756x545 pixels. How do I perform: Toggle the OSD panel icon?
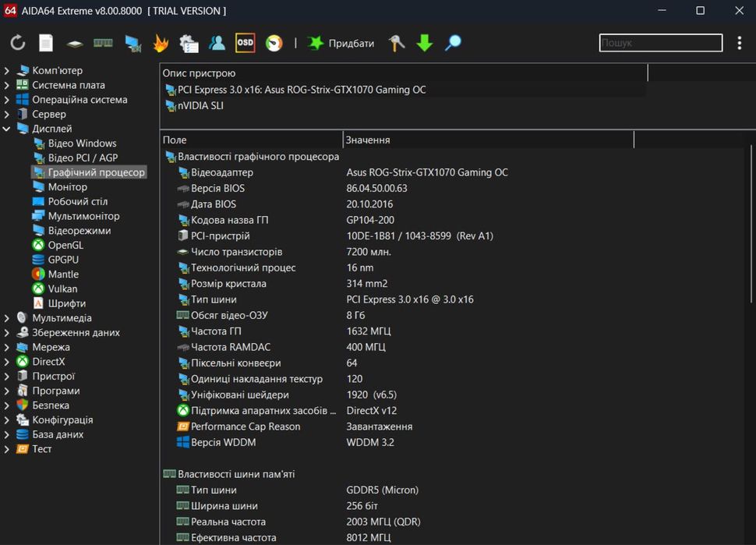click(245, 43)
